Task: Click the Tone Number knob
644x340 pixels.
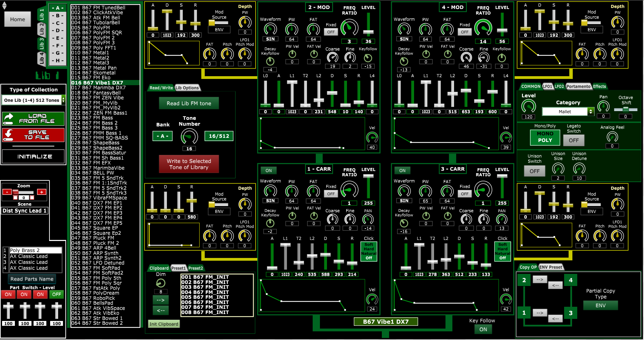Action: (x=189, y=136)
